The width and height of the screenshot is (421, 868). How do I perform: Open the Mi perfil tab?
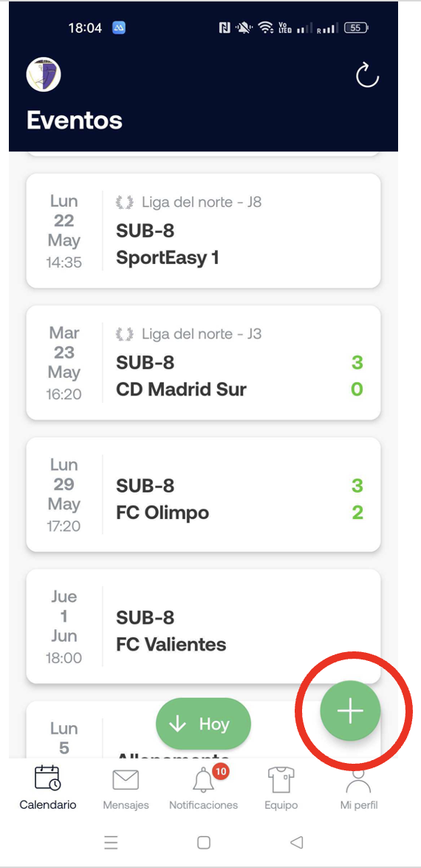(x=358, y=787)
